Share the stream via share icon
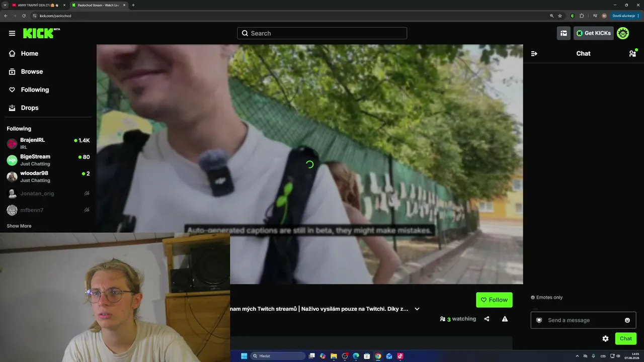This screenshot has height=362, width=644. tap(487, 319)
